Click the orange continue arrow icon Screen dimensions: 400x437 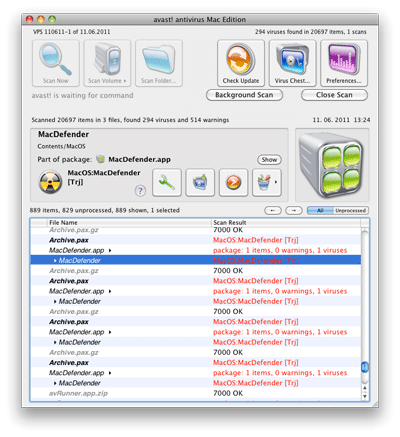[233, 182]
